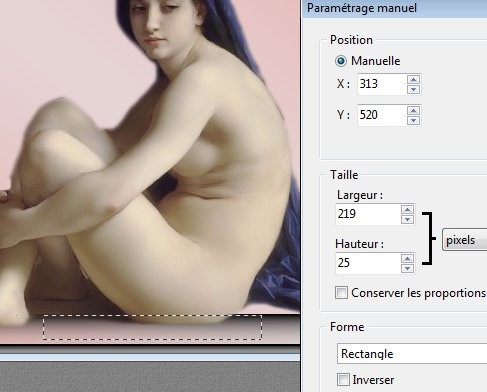Open the pixels unit dropdown
The image size is (487, 392).
464,240
